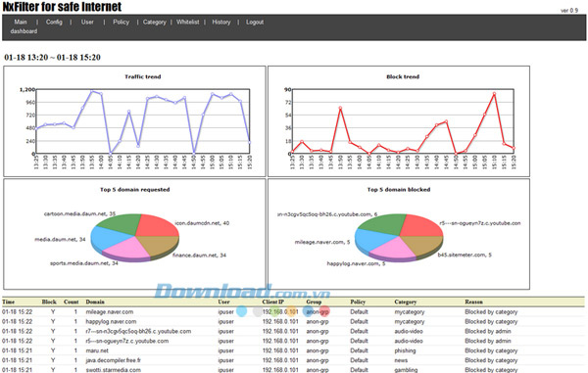Open the Main menu item
Image resolution: width=588 pixels, height=373 pixels.
tap(21, 23)
